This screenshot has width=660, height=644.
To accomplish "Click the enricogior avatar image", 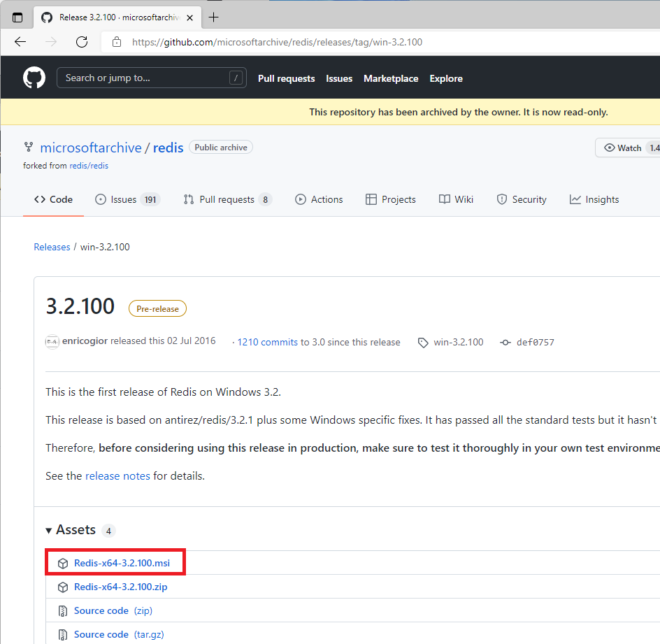I will coord(52,341).
